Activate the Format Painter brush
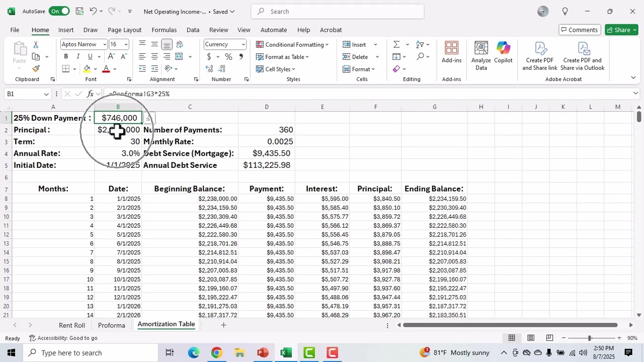 pyautogui.click(x=36, y=69)
